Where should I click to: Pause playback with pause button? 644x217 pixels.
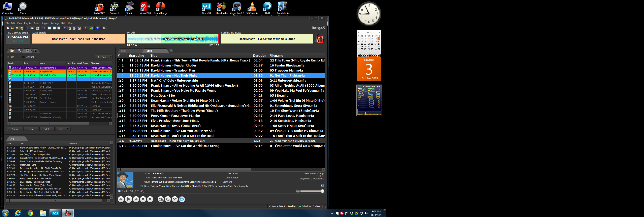point(143,199)
